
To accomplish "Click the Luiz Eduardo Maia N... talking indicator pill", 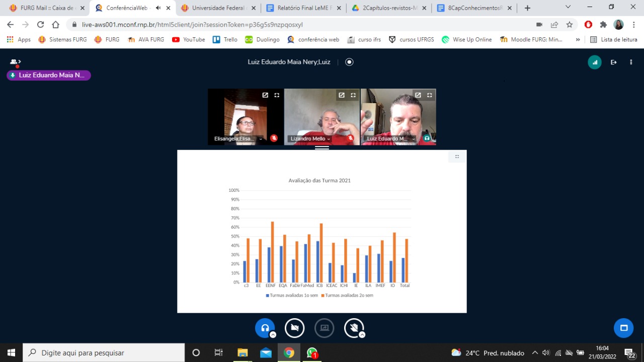I will tap(49, 76).
